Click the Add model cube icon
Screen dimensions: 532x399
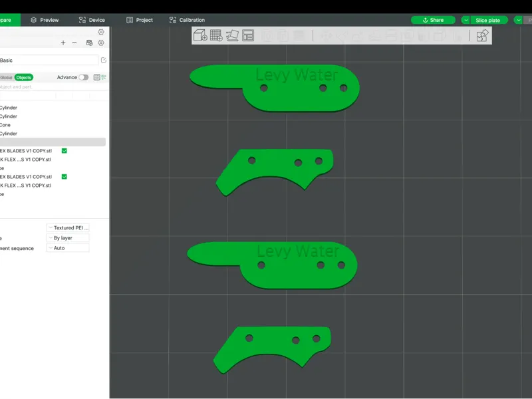point(200,35)
